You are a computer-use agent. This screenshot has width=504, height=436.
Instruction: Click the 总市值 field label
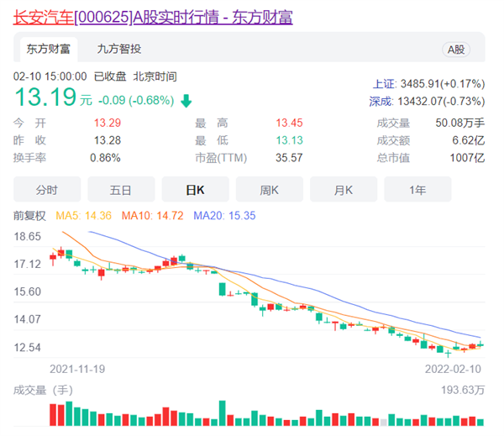click(393, 158)
